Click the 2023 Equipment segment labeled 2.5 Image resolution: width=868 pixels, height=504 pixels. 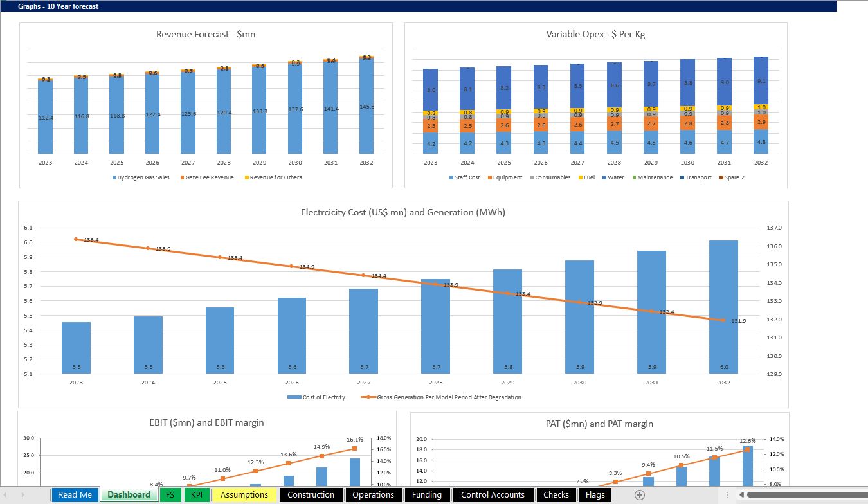click(x=431, y=126)
